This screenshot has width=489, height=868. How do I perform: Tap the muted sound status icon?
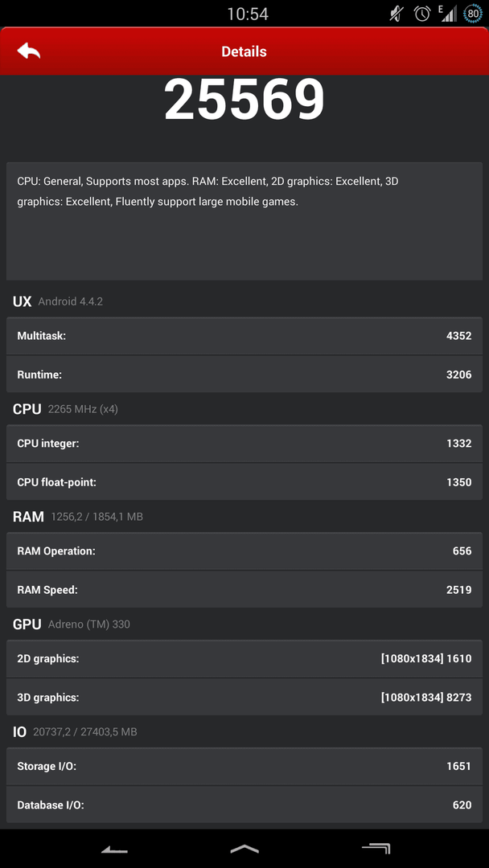coord(397,14)
